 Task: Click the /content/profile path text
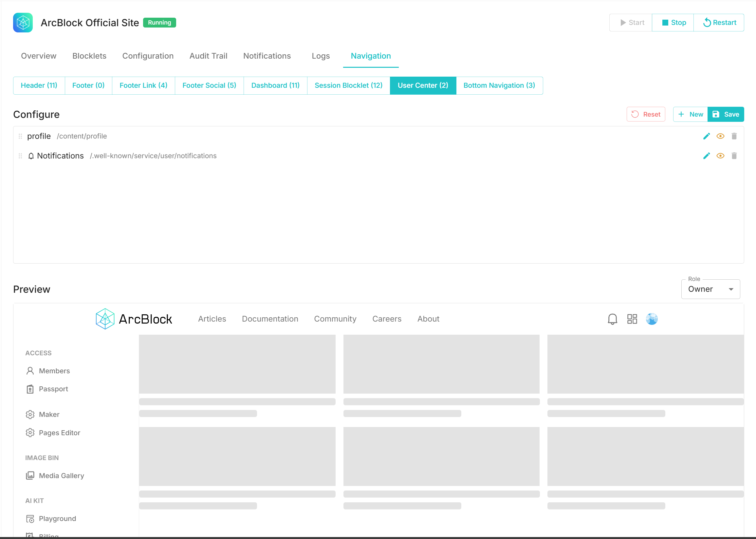coord(82,136)
